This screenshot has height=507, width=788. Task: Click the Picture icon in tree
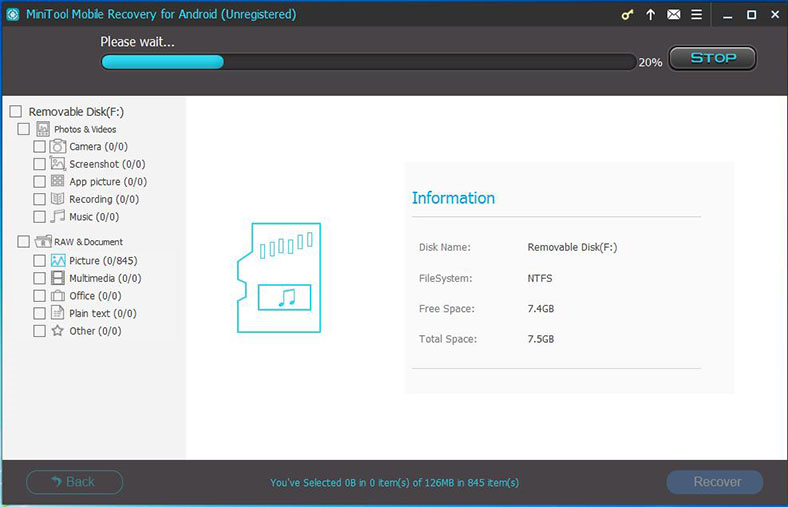point(58,260)
